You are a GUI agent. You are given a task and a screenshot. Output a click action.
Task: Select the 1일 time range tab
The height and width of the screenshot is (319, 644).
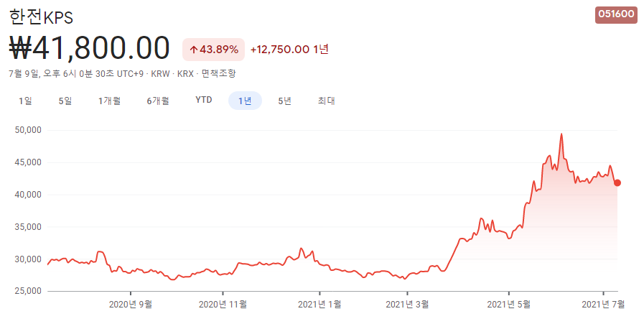[25, 101]
